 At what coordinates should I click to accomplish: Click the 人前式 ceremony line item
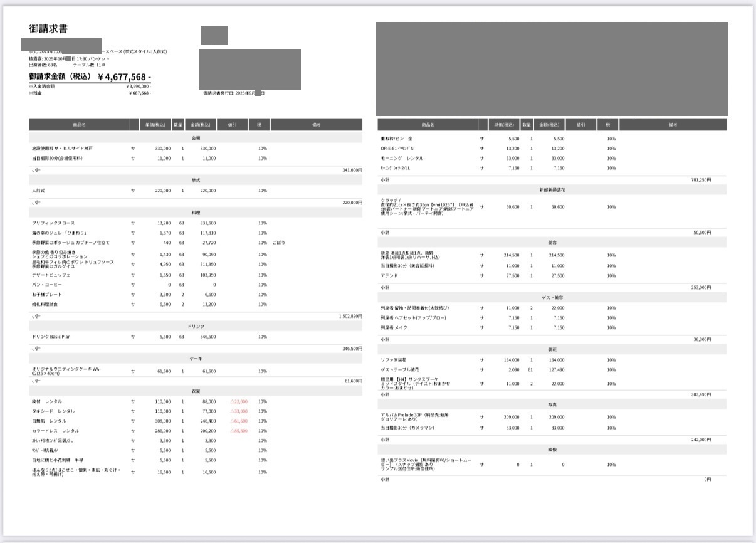click(x=38, y=191)
